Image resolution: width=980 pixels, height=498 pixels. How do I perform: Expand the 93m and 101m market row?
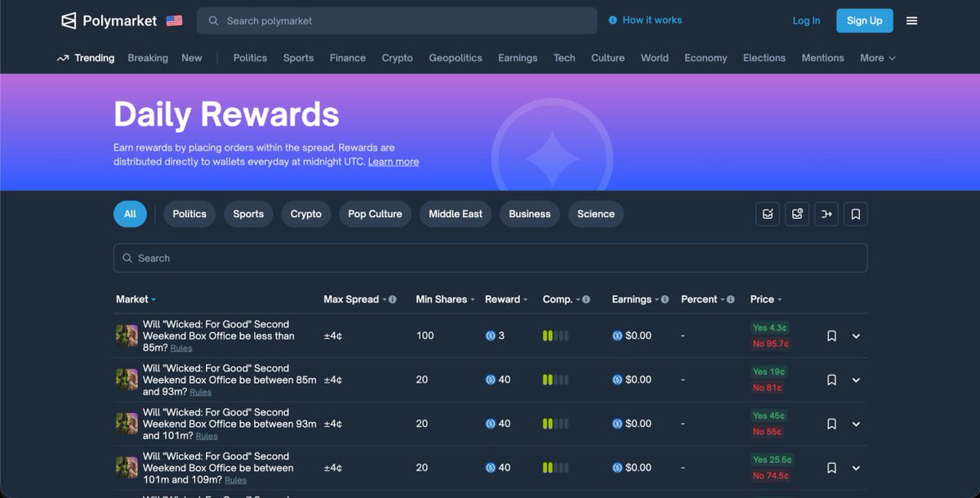coord(856,424)
